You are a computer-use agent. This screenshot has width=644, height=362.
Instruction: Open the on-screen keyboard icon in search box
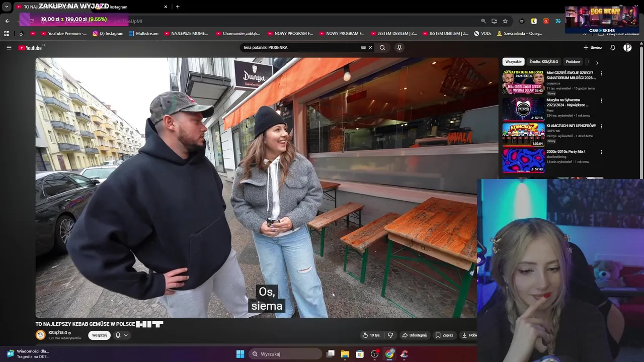[363, 48]
